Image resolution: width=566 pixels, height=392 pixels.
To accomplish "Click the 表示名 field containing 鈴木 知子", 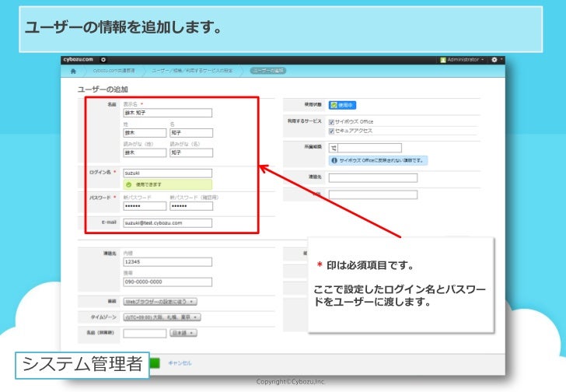I will (167, 113).
